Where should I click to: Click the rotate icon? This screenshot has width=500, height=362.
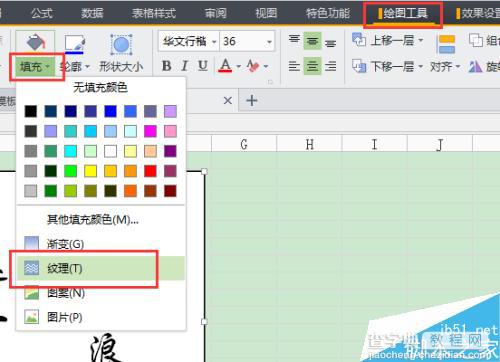[x=476, y=67]
